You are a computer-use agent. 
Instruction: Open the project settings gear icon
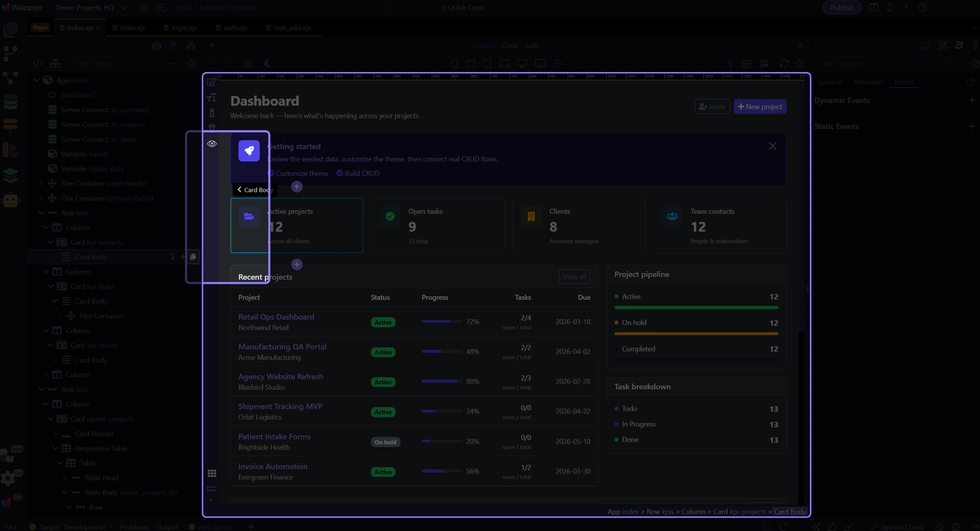click(x=144, y=8)
